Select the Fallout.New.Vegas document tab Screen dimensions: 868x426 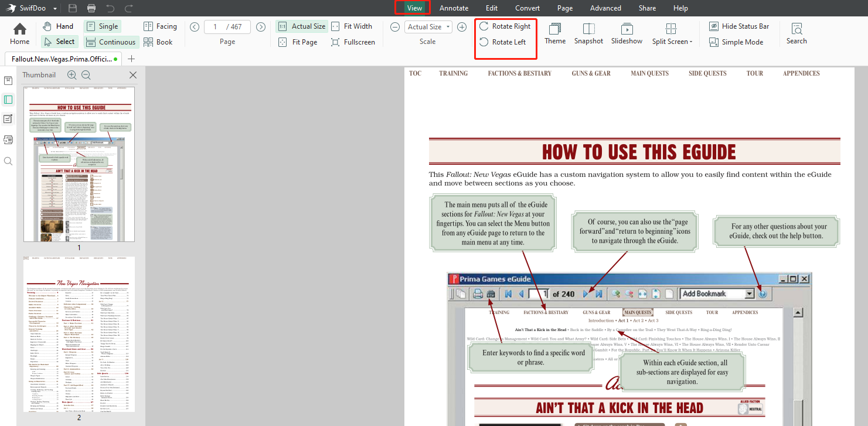[62, 59]
